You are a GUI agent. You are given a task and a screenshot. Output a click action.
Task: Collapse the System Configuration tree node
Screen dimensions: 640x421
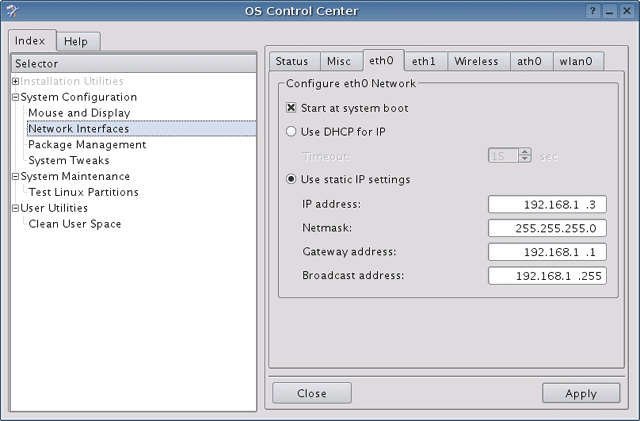tap(16, 97)
